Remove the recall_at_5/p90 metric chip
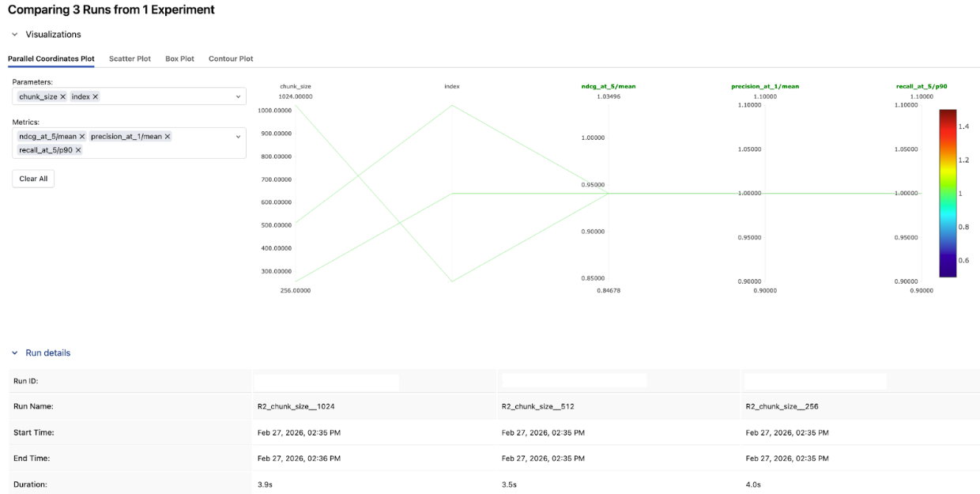This screenshot has height=494, width=980. 78,150
